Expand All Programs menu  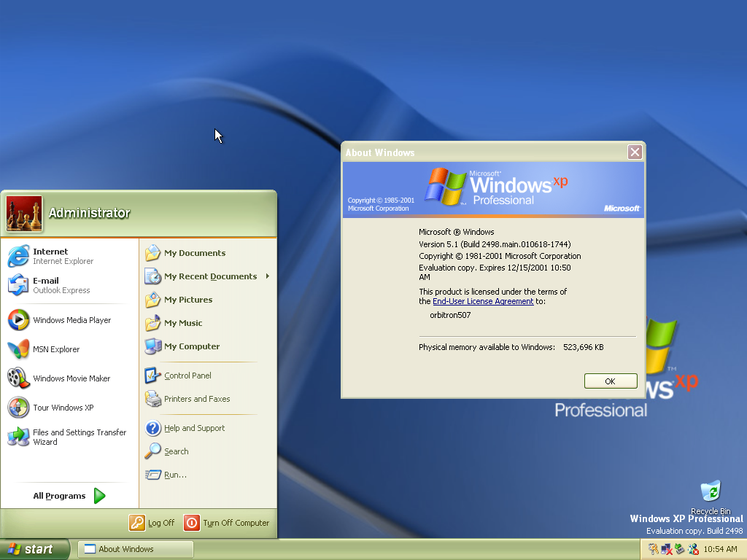(x=69, y=496)
